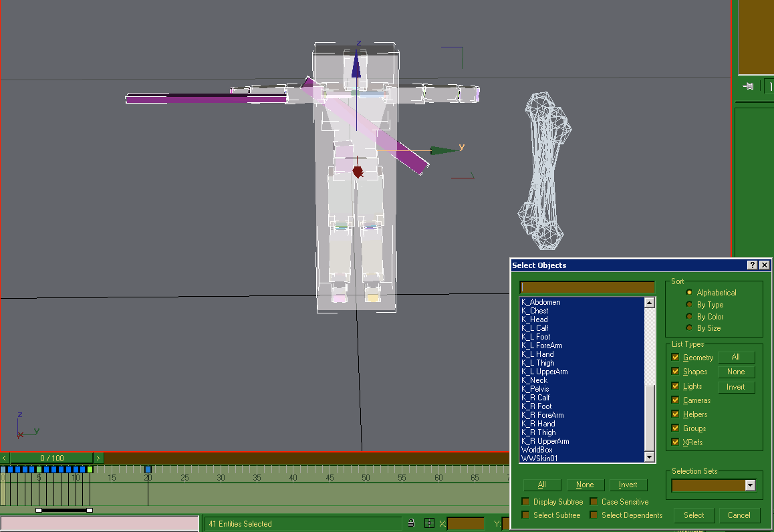The image size is (774, 532).
Task: Select WorldBox in the object list
Action: point(537,450)
